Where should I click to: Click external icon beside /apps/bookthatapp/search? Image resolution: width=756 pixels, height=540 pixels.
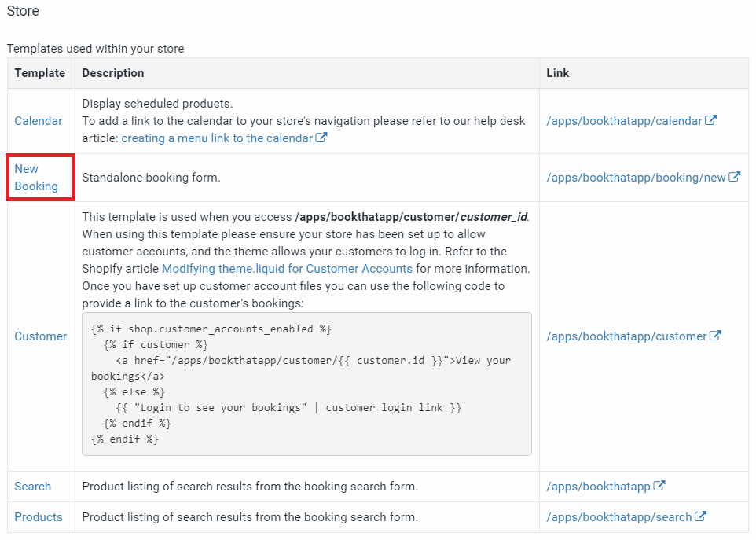pos(700,517)
